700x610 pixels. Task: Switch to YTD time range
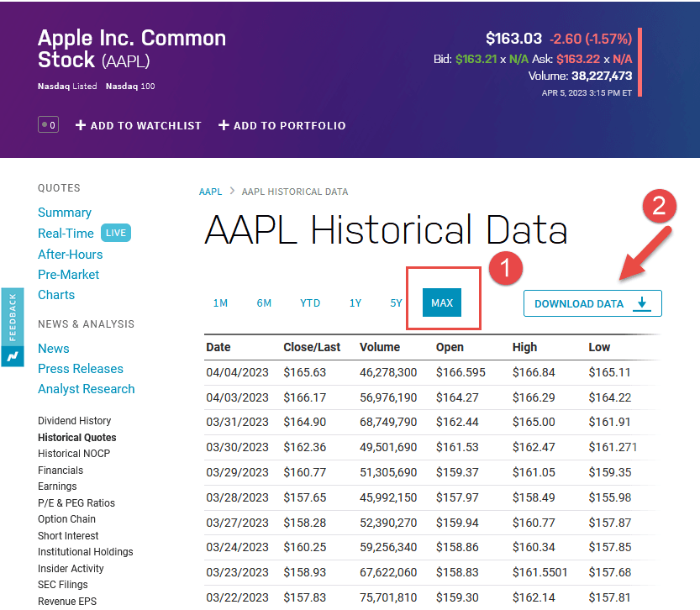pos(310,303)
